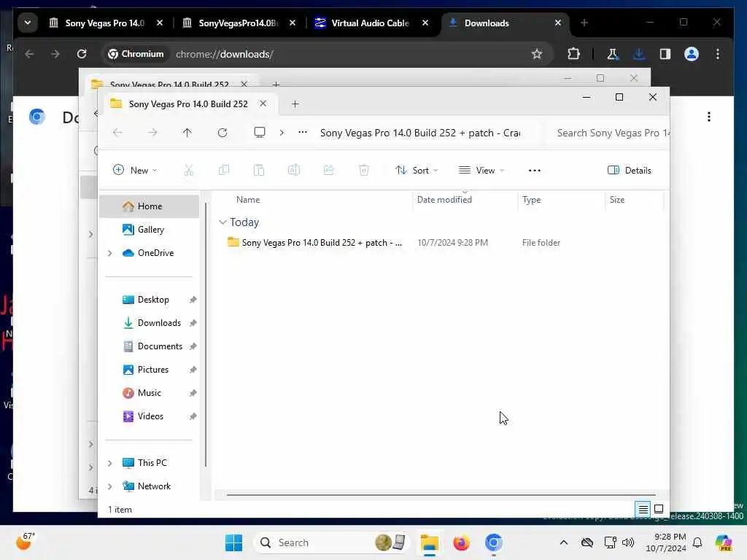The height and width of the screenshot is (560, 747).
Task: Click the horizontal scrollbar in the file list
Action: pos(441,495)
